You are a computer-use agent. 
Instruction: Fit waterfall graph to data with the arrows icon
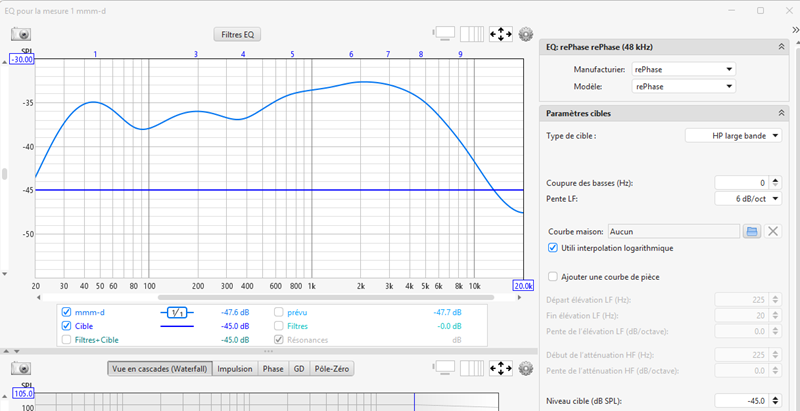coord(501,368)
